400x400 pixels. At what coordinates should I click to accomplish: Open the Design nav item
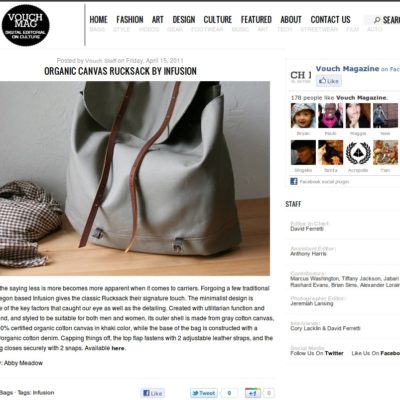184,20
